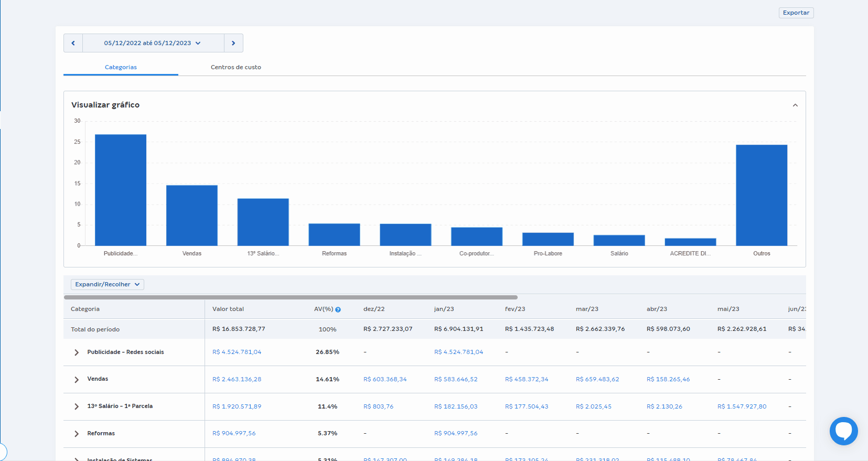868x461 pixels.
Task: Open Publicidade total value R$ 4.524.781,04
Action: pyautogui.click(x=237, y=352)
